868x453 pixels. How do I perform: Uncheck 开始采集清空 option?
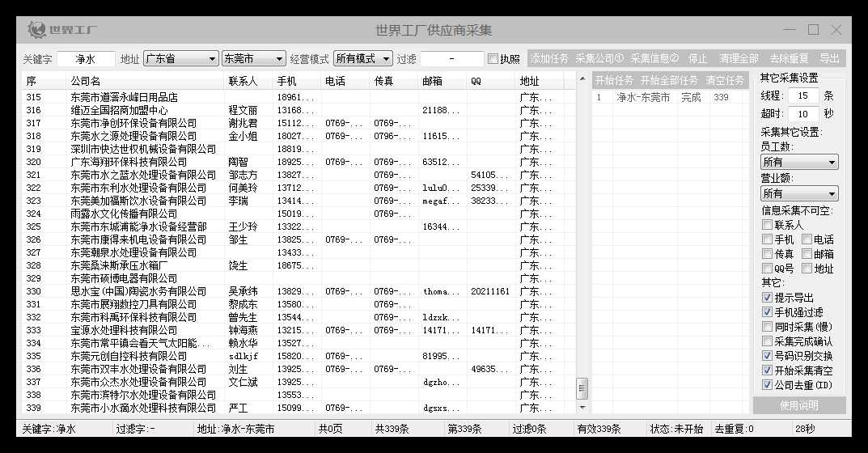(x=767, y=370)
